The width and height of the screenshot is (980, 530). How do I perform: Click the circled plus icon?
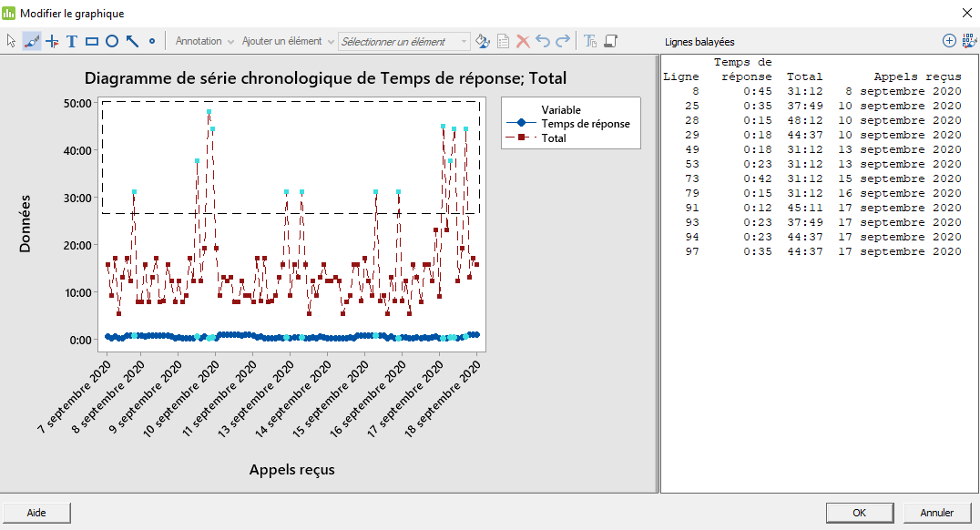[949, 41]
